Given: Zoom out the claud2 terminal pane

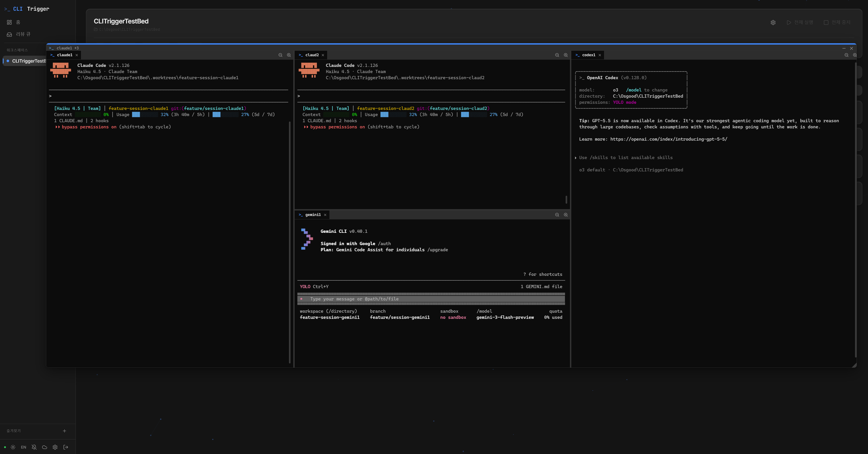Looking at the screenshot, I should [x=557, y=55].
